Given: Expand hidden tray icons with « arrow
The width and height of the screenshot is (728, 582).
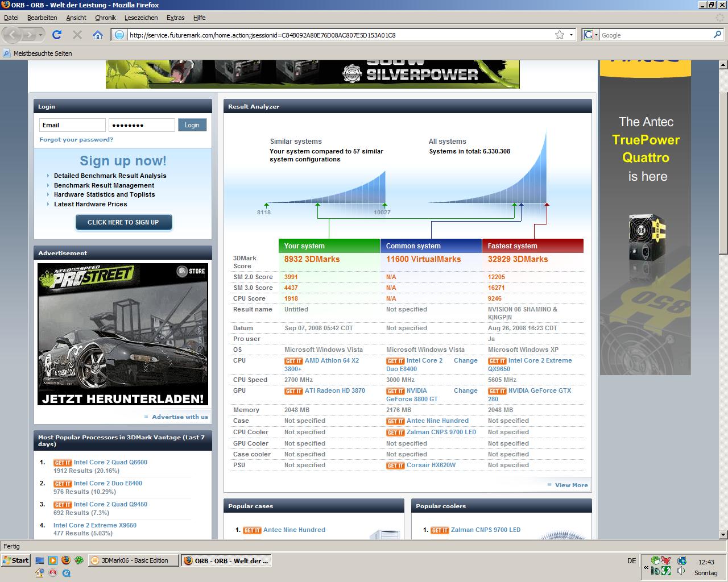Looking at the screenshot, I should pos(646,567).
